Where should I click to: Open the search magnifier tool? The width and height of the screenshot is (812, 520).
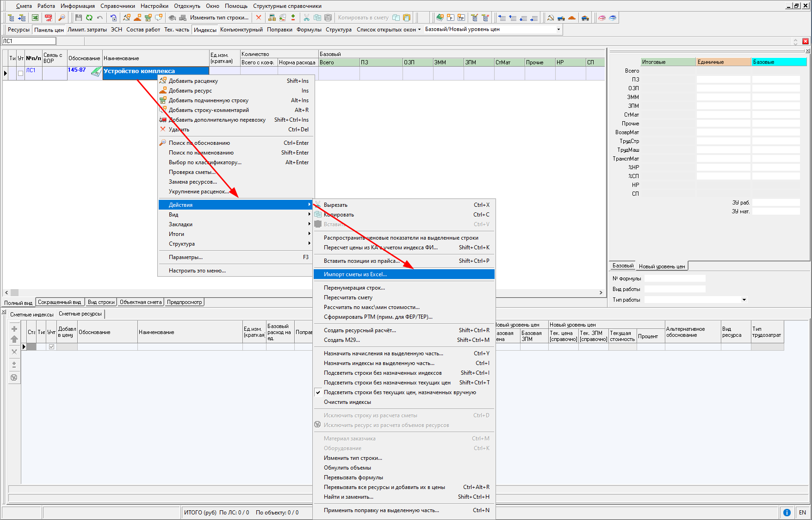click(61, 18)
